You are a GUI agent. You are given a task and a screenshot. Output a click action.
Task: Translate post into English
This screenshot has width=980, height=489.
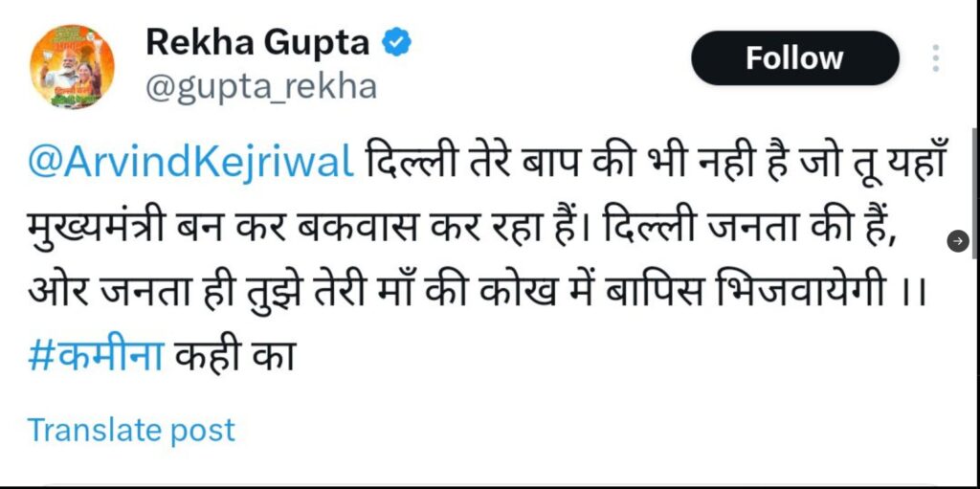point(131,431)
